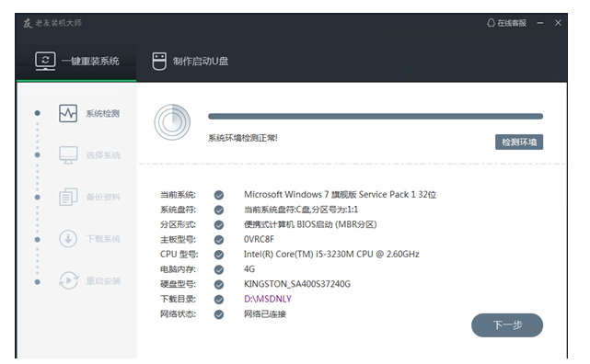Click the 下载系统 step label
This screenshot has height=364, width=590.
(x=103, y=239)
